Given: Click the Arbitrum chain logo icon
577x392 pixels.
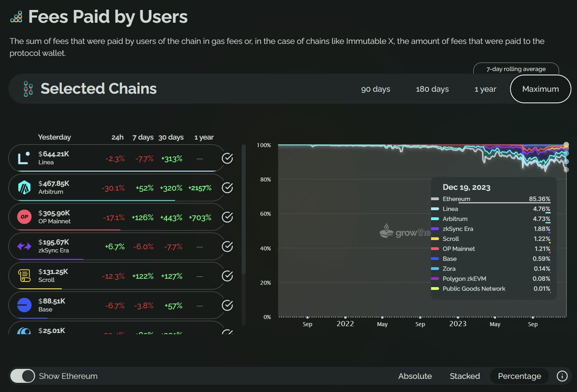Looking at the screenshot, I should click(x=25, y=188).
